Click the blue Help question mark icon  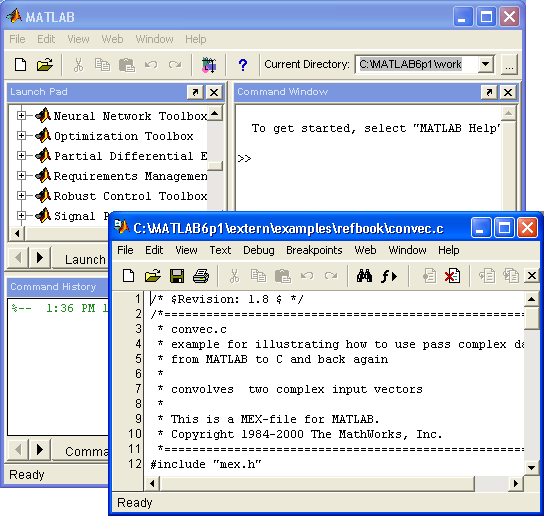(243, 65)
